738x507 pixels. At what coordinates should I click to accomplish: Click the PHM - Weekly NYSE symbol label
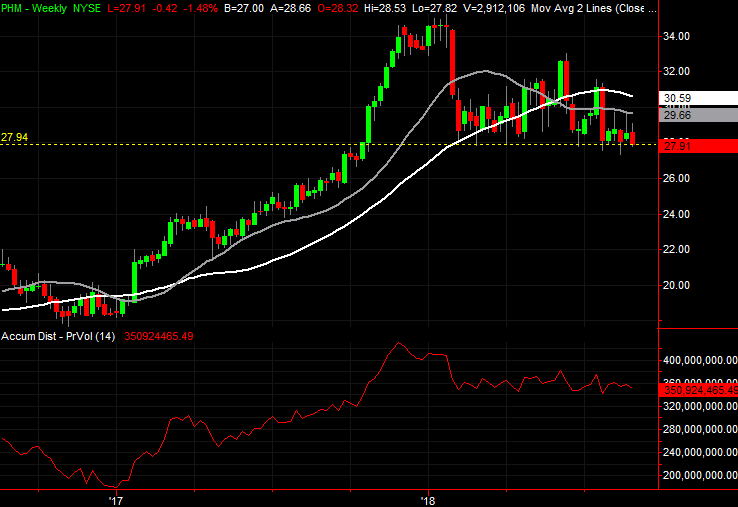pyautogui.click(x=51, y=8)
